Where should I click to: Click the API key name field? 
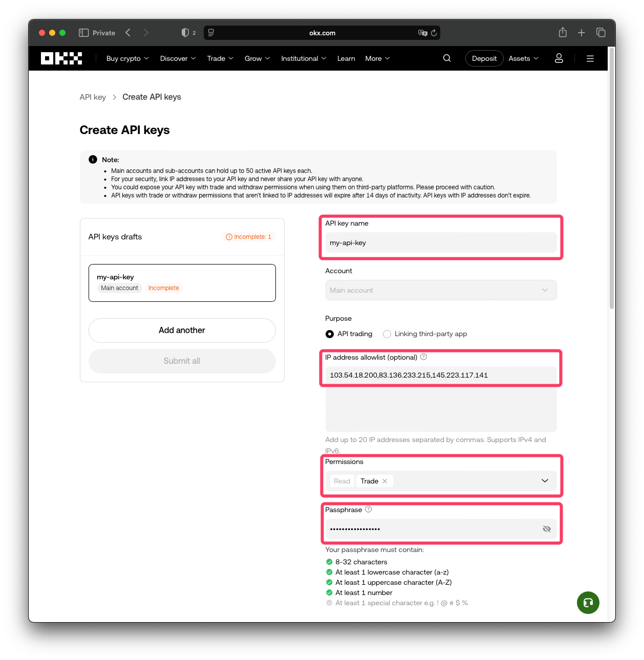[x=441, y=243]
